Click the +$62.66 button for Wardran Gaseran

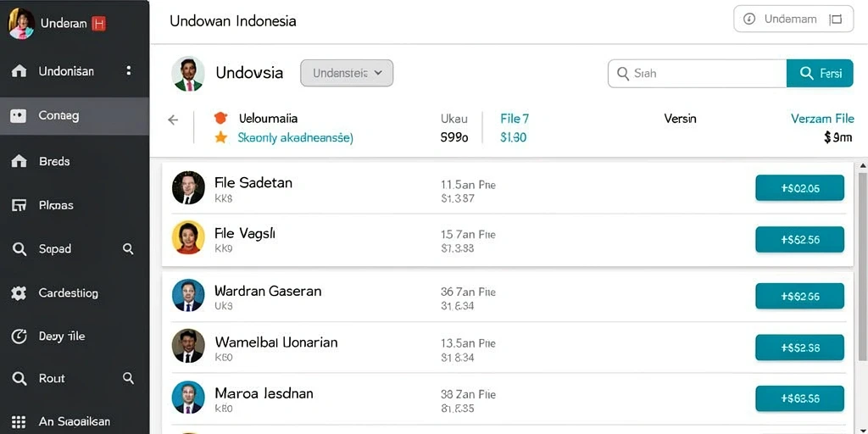point(800,296)
